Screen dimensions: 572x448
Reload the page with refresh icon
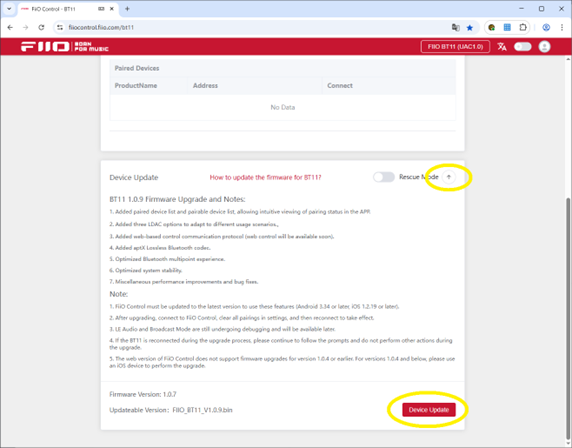point(41,27)
